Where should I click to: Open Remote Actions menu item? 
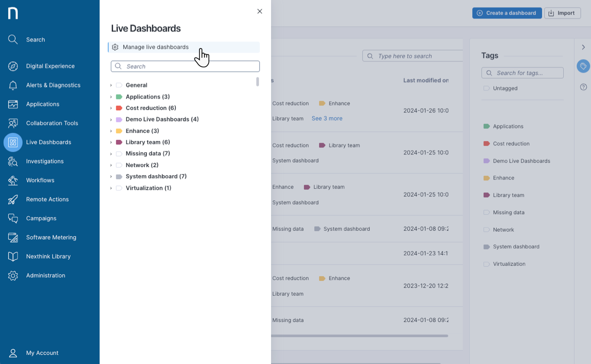point(47,199)
